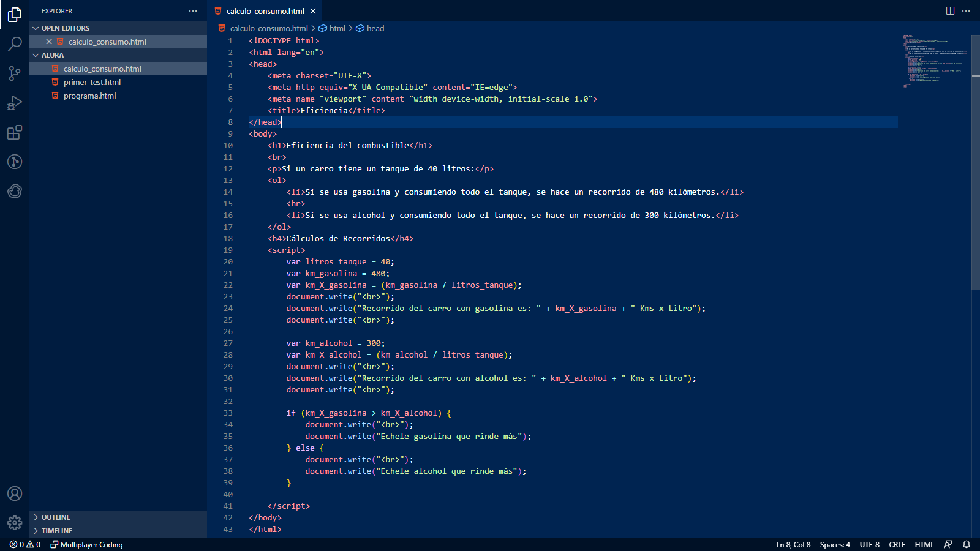Click 'Echele gasolina que rinde más' line
Screen dimensions: 980x551
pyautogui.click(x=418, y=436)
